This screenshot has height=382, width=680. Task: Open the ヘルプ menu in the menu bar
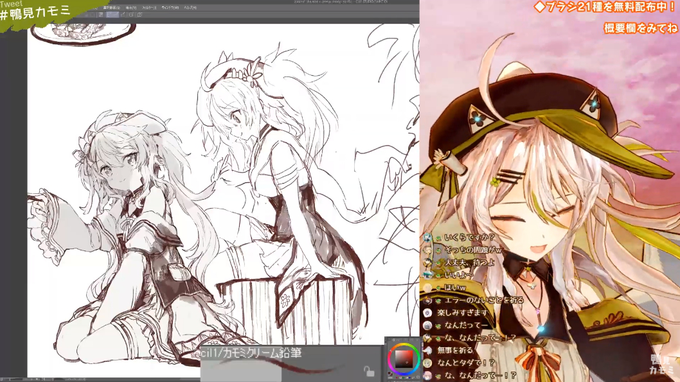click(190, 8)
